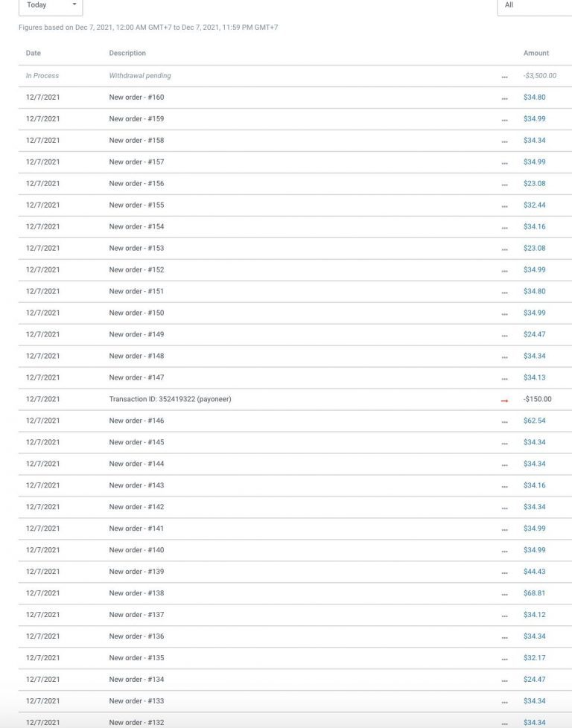Open the details icon for order #146
The height and width of the screenshot is (728, 572).
[x=505, y=422]
